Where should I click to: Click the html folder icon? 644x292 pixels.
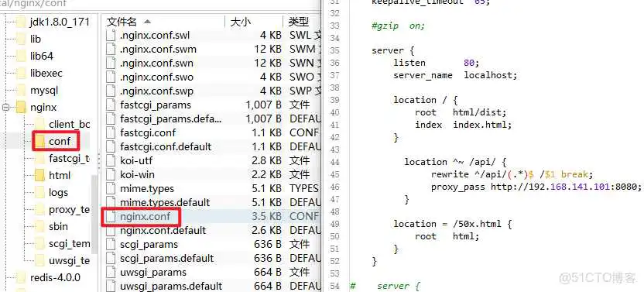39,176
